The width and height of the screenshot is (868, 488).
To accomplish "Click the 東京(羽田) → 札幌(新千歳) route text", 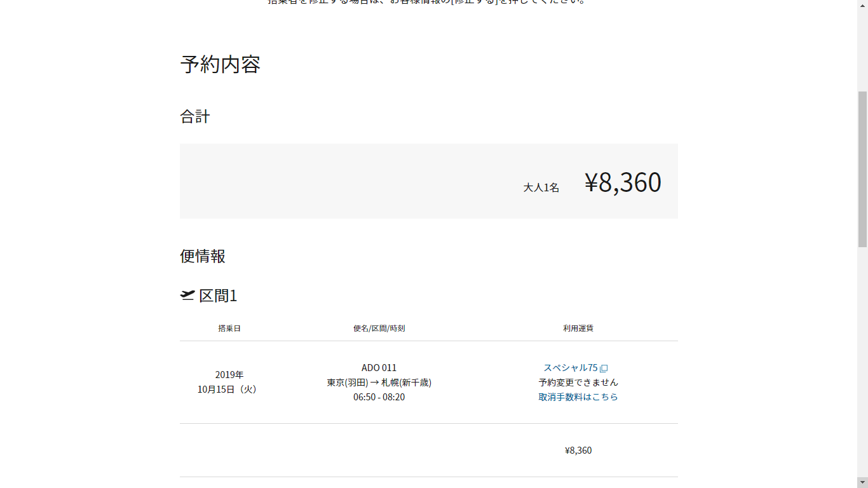I will click(x=379, y=383).
